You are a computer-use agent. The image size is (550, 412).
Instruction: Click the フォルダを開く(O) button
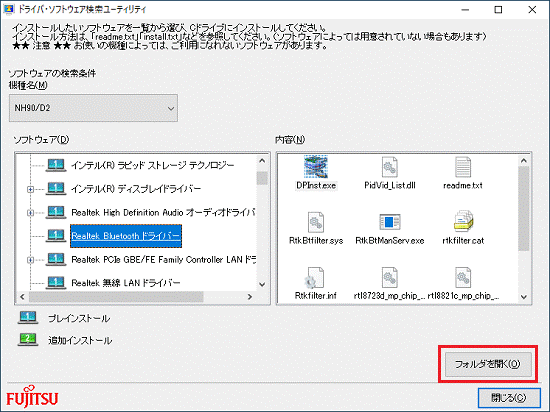488,364
